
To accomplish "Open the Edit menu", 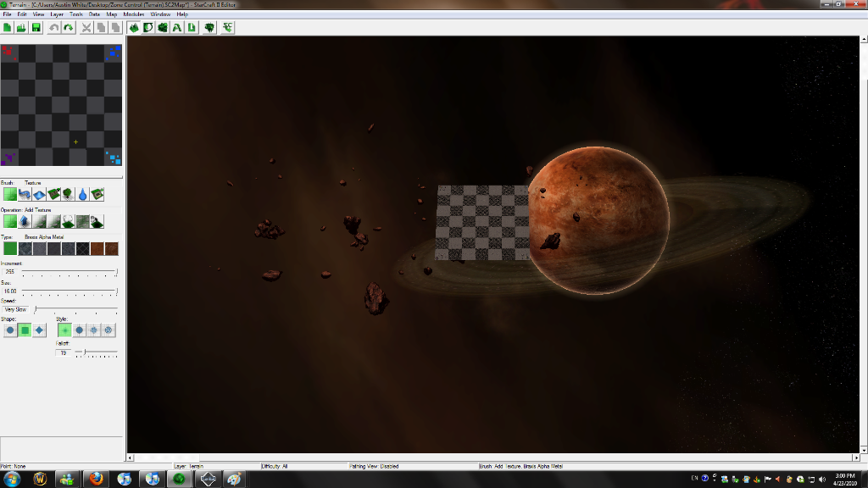I will coord(22,14).
